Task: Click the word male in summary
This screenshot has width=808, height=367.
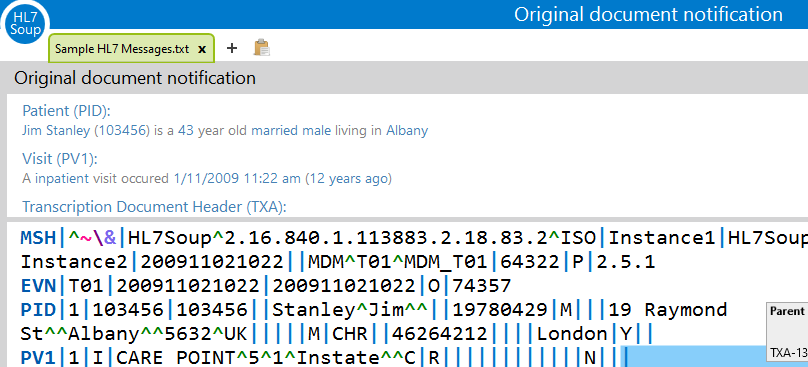Action: point(317,130)
